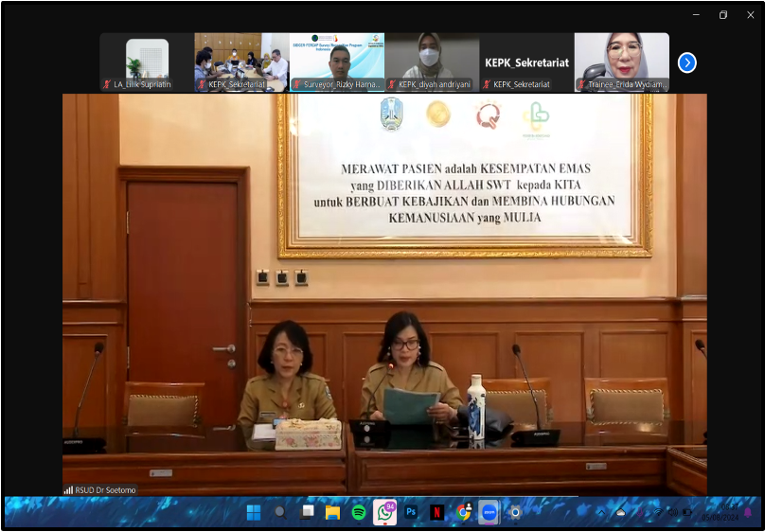Switch to Google Chrome in the taskbar

(x=463, y=512)
